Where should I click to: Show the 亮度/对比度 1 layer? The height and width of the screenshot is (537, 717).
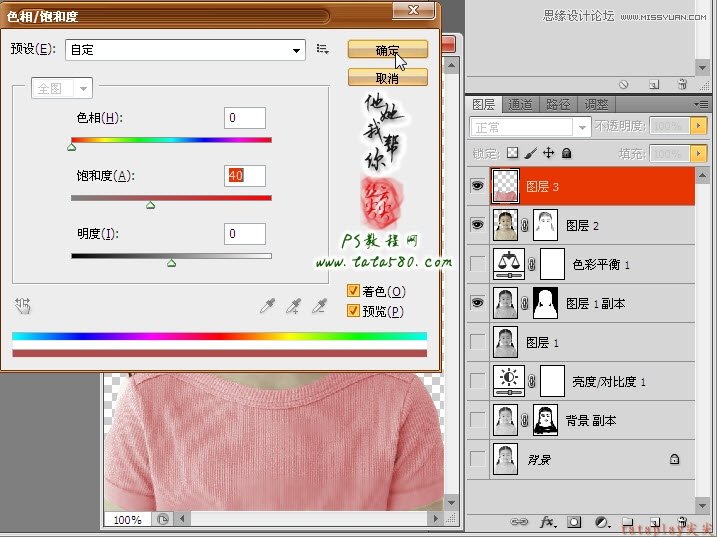477,381
